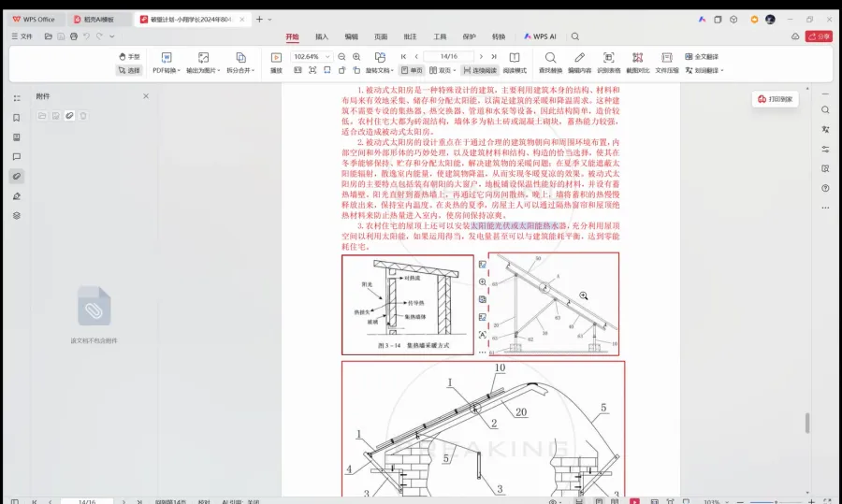
Task: Open layers panel in left sidebar
Action: point(17,215)
